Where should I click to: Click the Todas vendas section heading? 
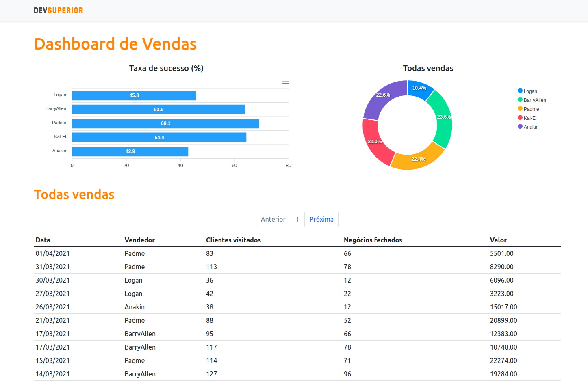tap(74, 194)
